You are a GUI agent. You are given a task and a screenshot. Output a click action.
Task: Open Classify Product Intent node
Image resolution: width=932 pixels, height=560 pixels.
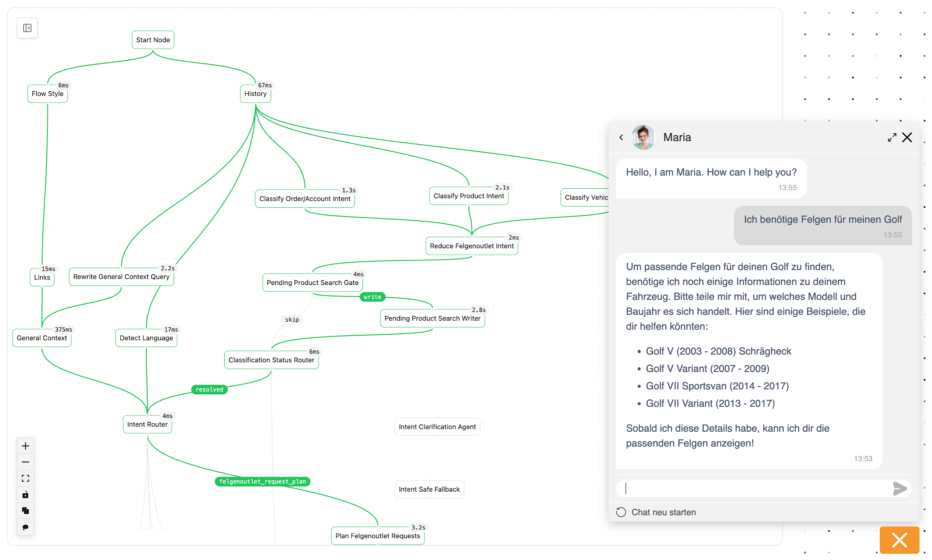click(469, 196)
